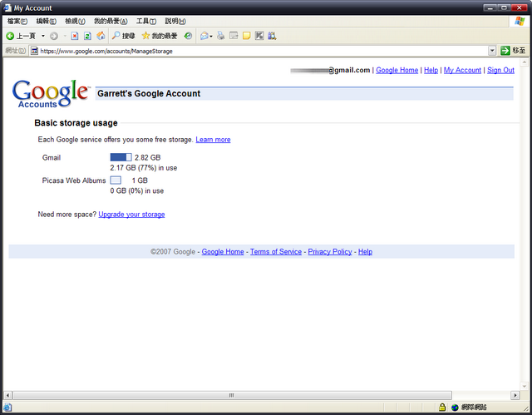
Task: Click the greyed Forward arrow button
Action: point(53,36)
